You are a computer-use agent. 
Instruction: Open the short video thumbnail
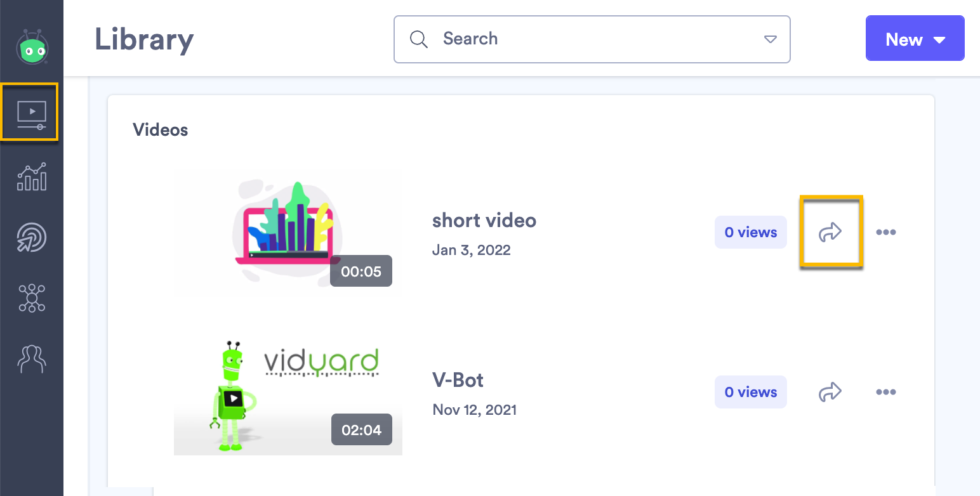pyautogui.click(x=287, y=231)
